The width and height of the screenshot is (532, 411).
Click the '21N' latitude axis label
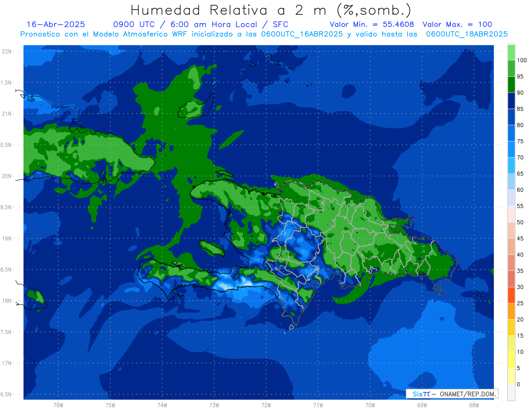pyautogui.click(x=7, y=114)
